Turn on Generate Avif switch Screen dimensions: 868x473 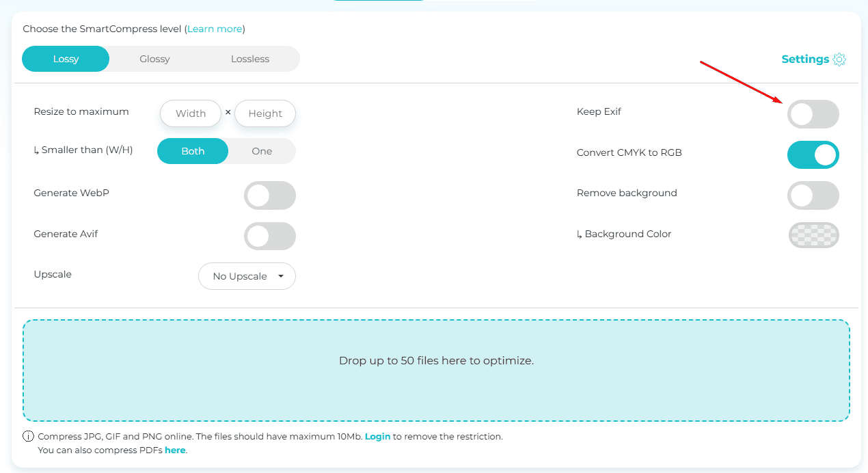[270, 236]
